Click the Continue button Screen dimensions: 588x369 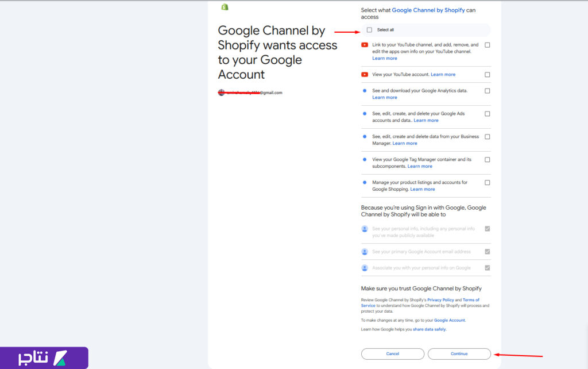(459, 353)
